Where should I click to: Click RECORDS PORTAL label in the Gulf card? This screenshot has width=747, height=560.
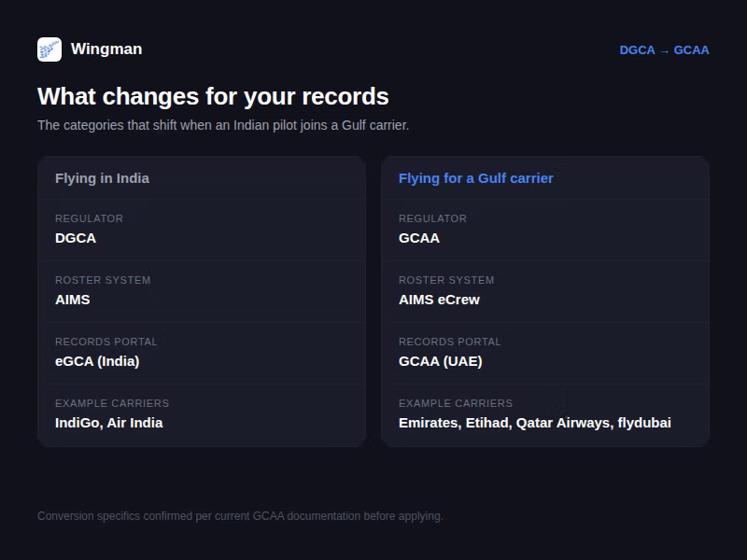(450, 342)
